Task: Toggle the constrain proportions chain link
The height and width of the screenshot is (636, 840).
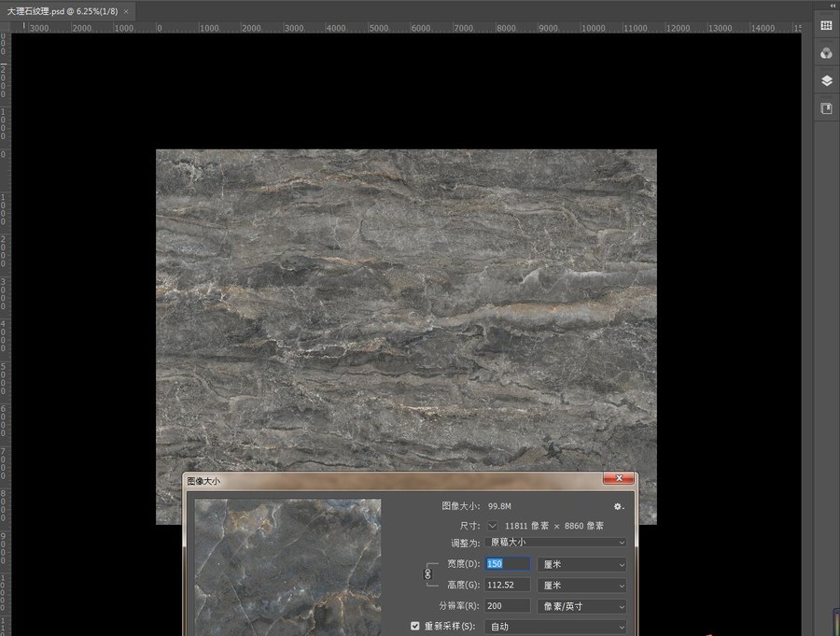Action: (427, 574)
